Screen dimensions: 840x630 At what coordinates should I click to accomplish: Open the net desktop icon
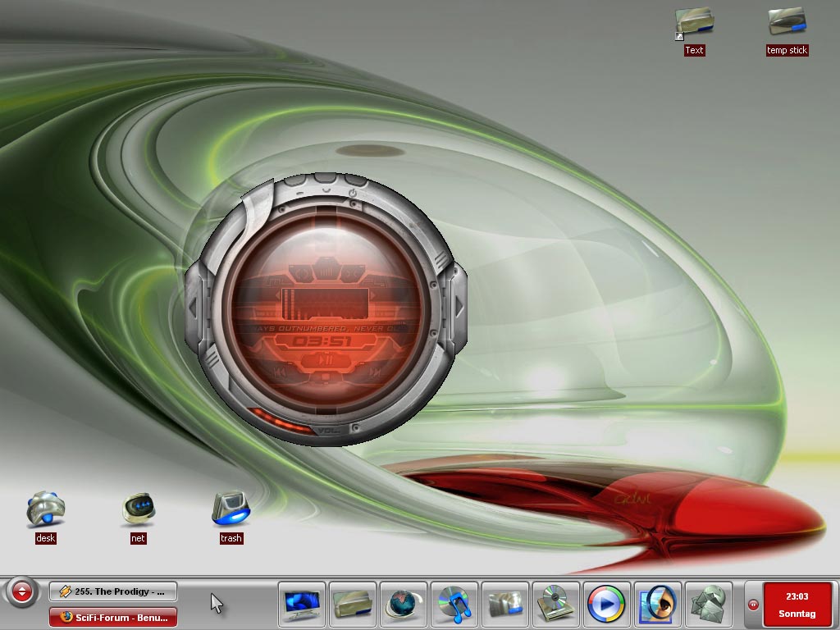click(138, 509)
